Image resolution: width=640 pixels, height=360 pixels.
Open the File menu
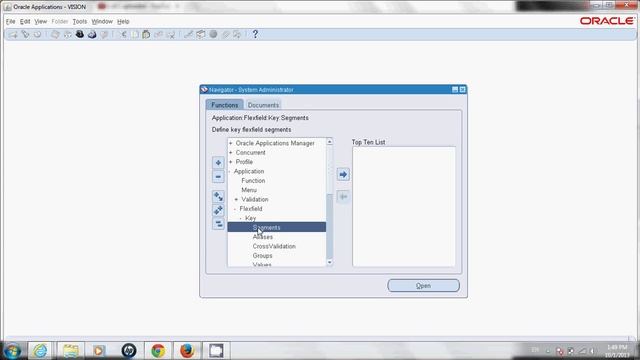click(11, 21)
